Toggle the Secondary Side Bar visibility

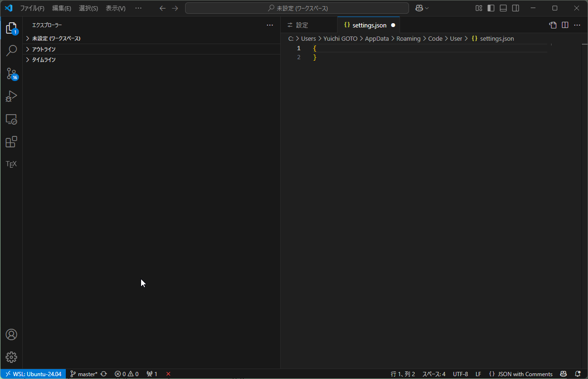coord(516,8)
